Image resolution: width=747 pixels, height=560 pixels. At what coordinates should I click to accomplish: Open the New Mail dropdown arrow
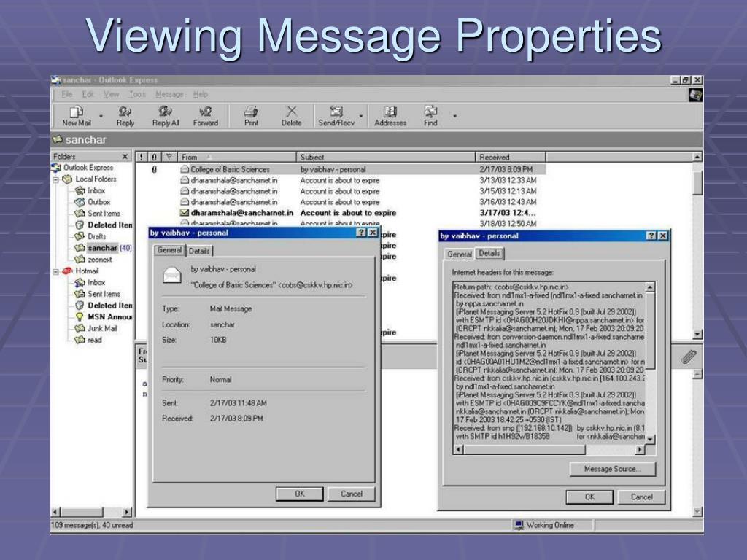coord(101,116)
